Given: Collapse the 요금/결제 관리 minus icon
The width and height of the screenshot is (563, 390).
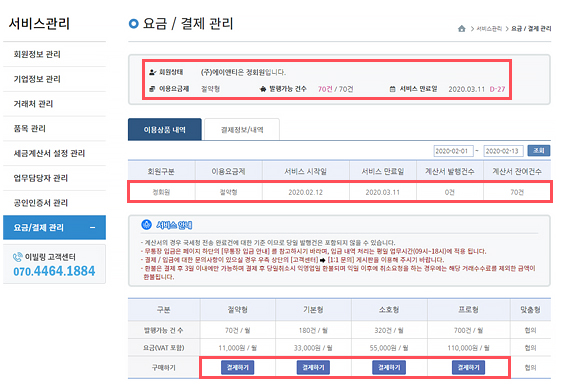Looking at the screenshot, I should (93, 227).
